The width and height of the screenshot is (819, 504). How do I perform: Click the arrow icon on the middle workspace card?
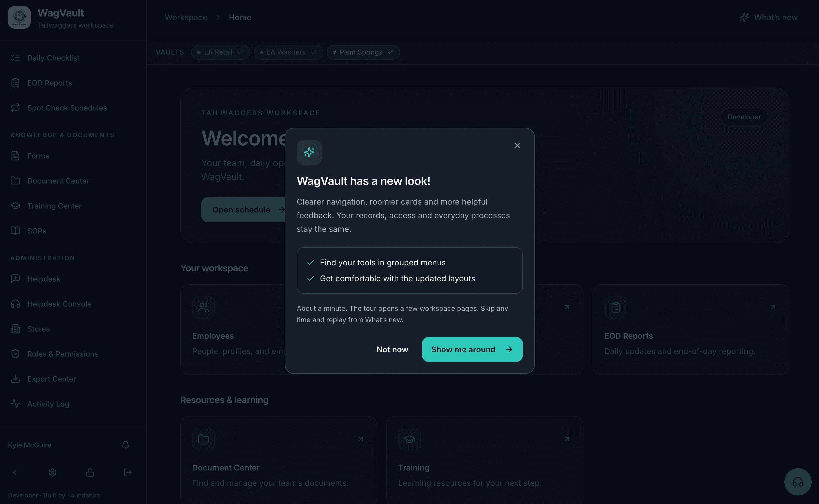tap(567, 307)
